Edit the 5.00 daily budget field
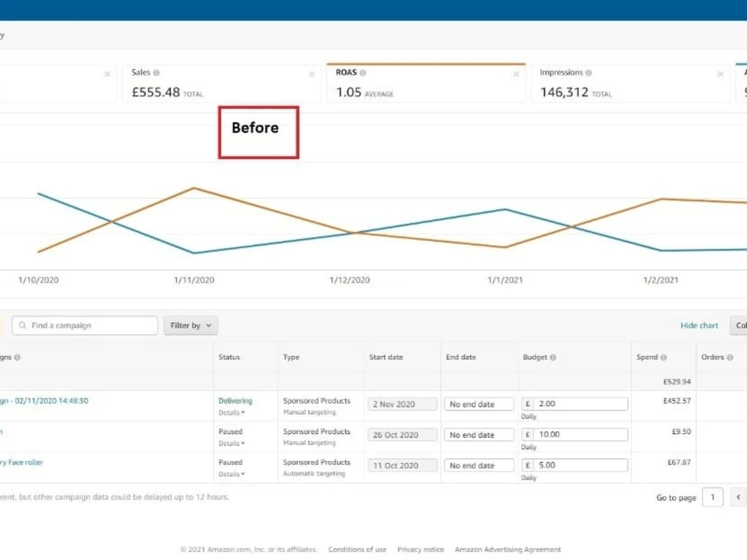This screenshot has width=747, height=560. [x=574, y=465]
